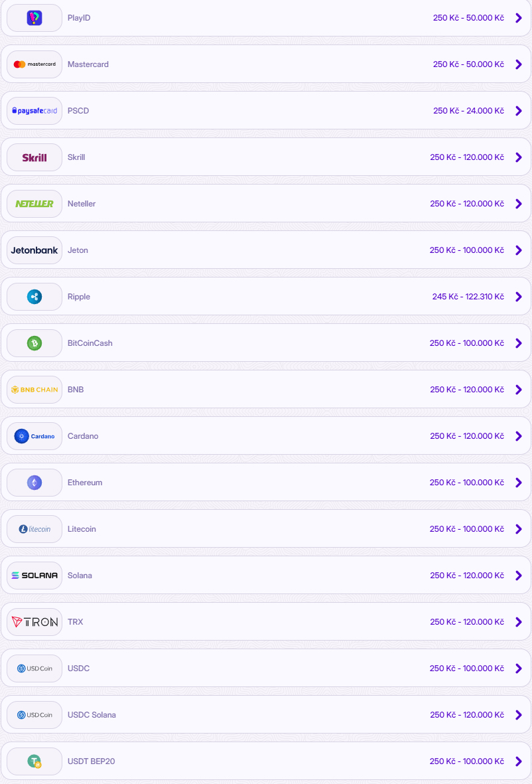The image size is (532, 784).
Task: Click the PlayID logo icon
Action: tap(34, 18)
